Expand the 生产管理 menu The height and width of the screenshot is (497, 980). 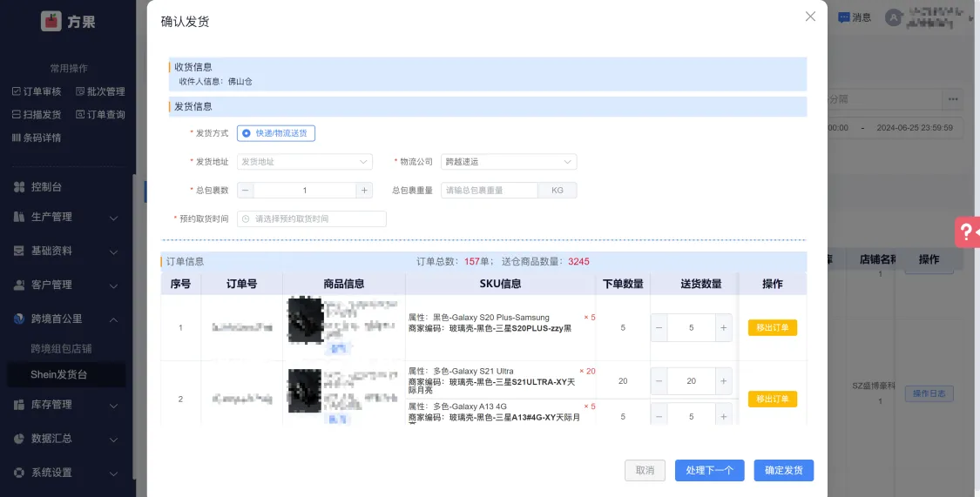pos(65,217)
